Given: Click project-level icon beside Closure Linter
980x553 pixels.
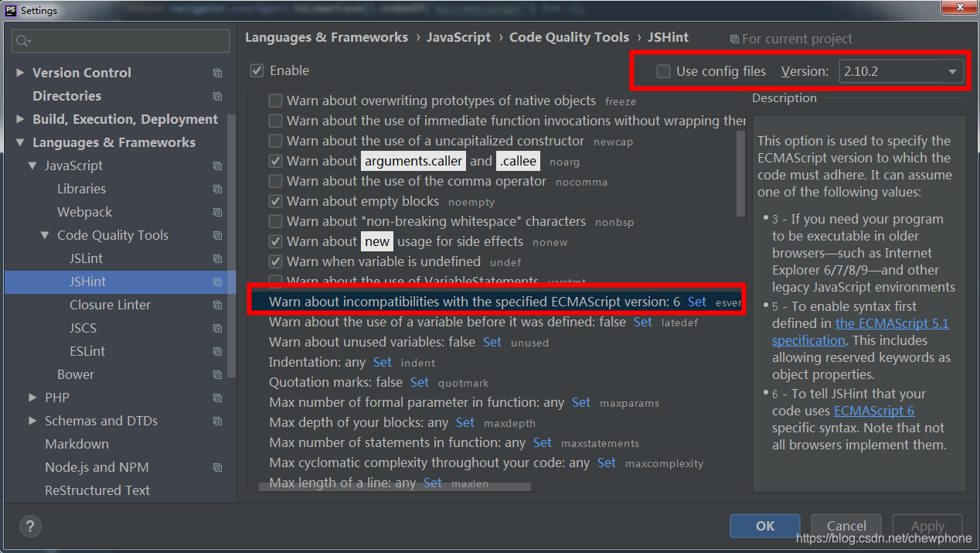Looking at the screenshot, I should click(x=217, y=305).
